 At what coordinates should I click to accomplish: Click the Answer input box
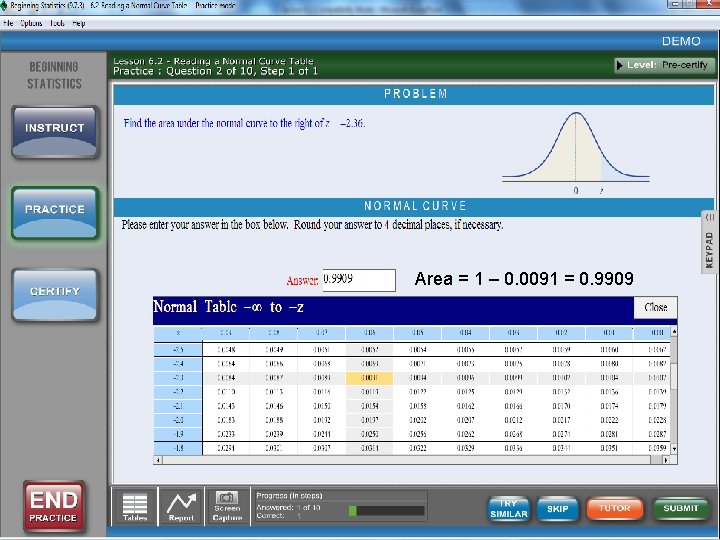[x=359, y=280]
